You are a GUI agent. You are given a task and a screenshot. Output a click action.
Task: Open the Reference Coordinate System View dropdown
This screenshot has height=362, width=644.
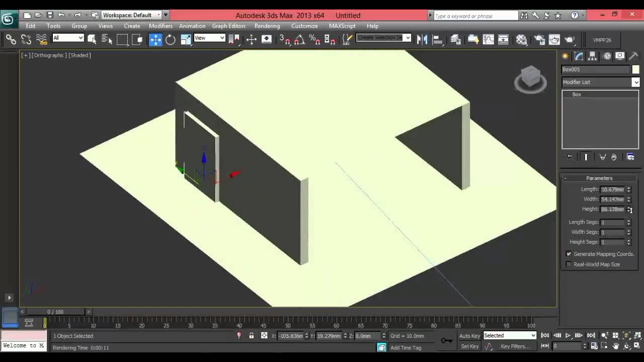pyautogui.click(x=209, y=38)
